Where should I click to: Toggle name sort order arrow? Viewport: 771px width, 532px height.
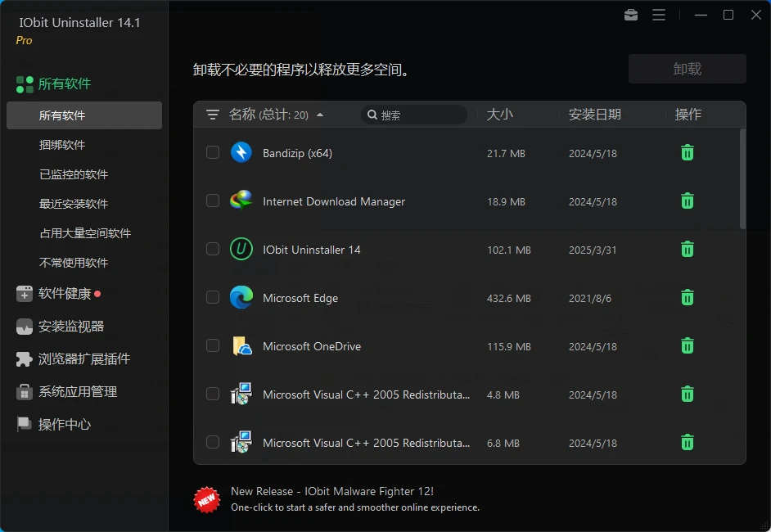click(x=320, y=115)
